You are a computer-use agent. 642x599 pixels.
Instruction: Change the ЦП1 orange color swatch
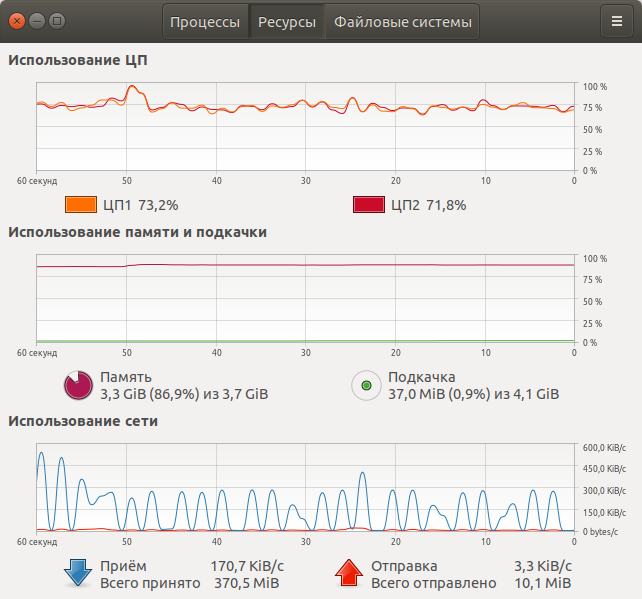coord(81,205)
